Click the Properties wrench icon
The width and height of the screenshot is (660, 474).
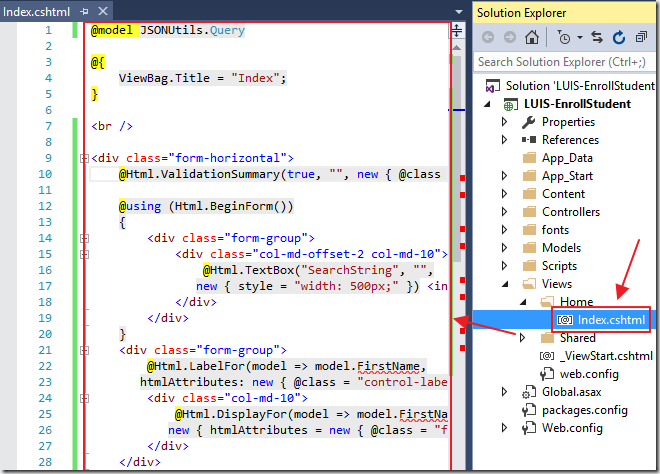[528, 122]
